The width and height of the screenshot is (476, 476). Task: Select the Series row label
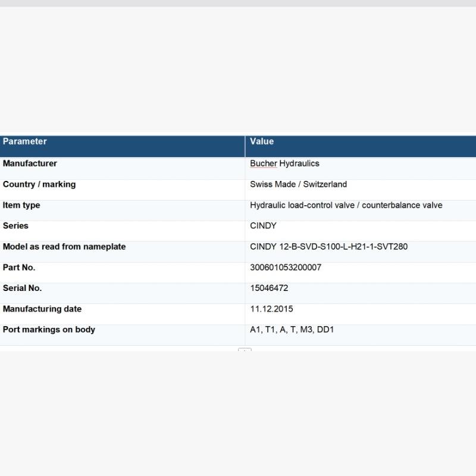point(15,226)
